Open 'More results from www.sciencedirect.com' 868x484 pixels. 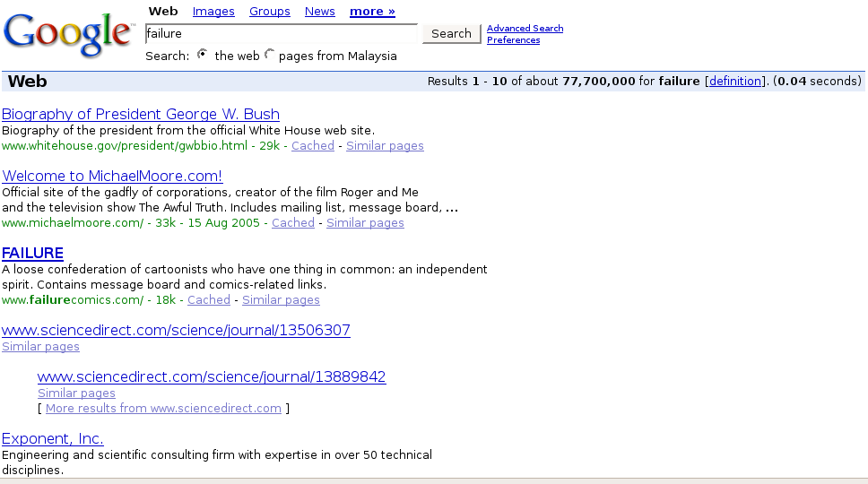pyautogui.click(x=163, y=408)
